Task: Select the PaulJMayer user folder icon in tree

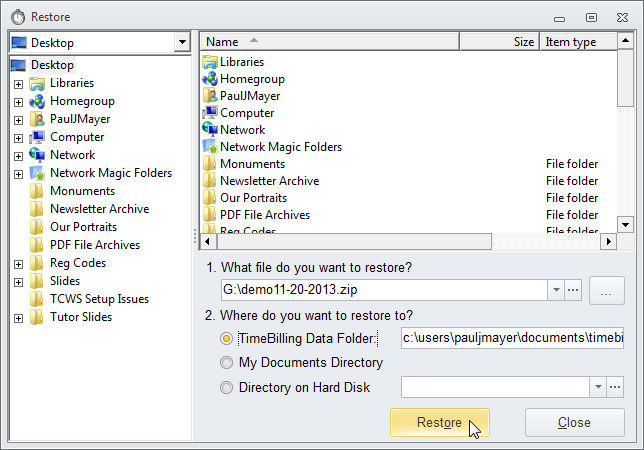Action: pyautogui.click(x=38, y=119)
